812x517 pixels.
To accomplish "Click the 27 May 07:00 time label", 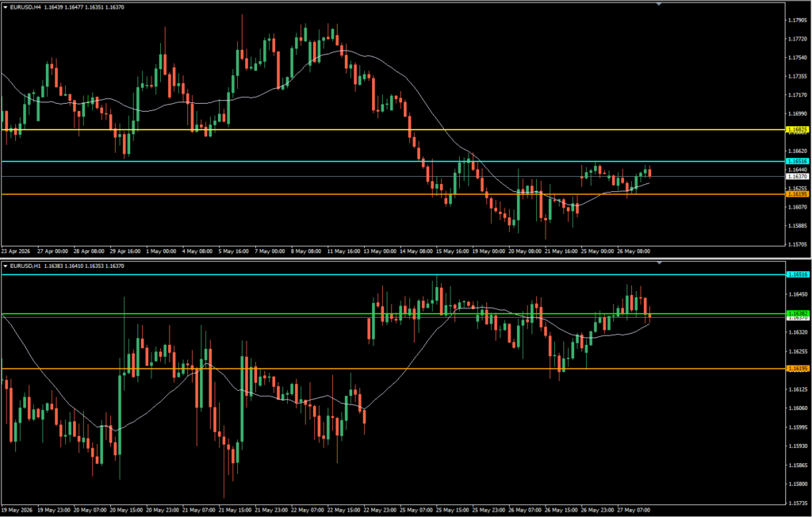I will coord(634,510).
